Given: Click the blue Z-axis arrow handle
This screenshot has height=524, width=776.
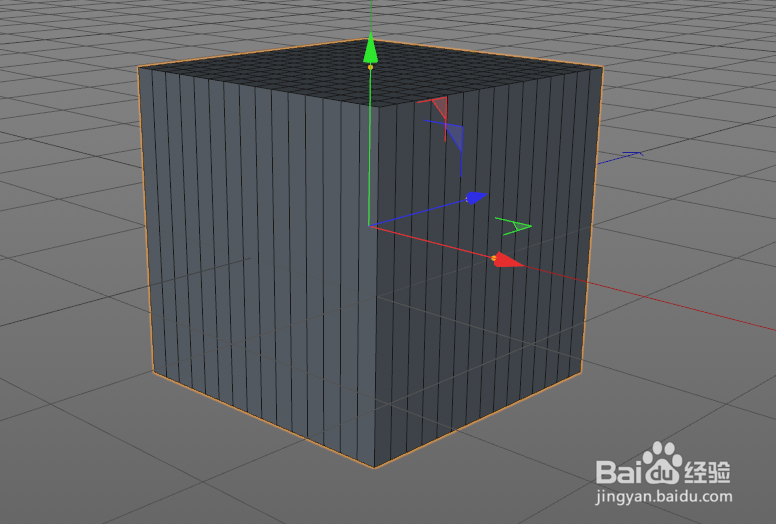Looking at the screenshot, I should (x=477, y=197).
